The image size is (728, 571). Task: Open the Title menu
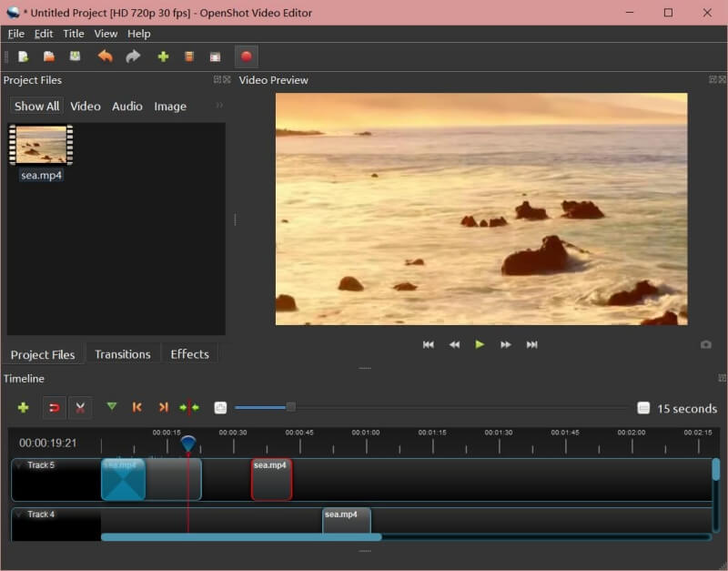(74, 34)
